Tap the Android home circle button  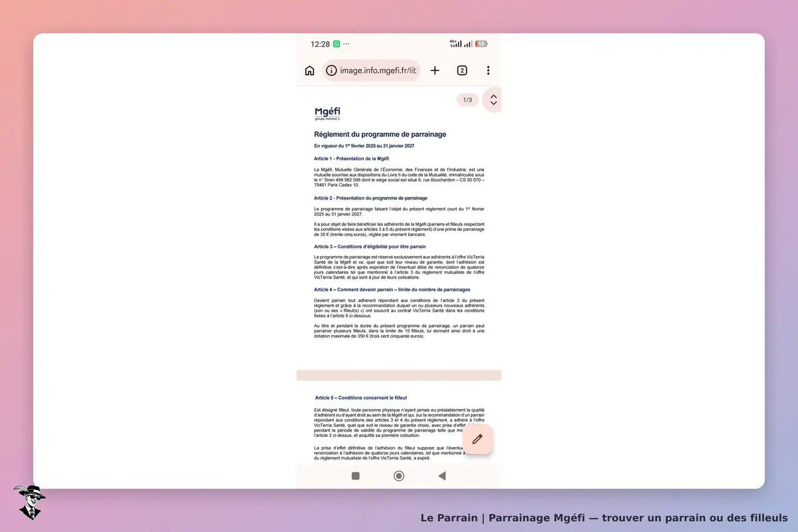(x=399, y=475)
